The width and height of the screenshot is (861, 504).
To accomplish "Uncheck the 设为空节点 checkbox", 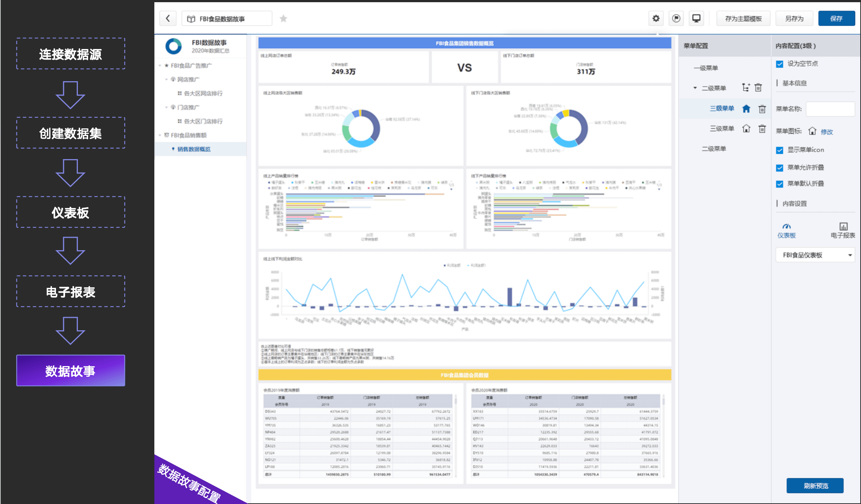I will click(x=779, y=64).
